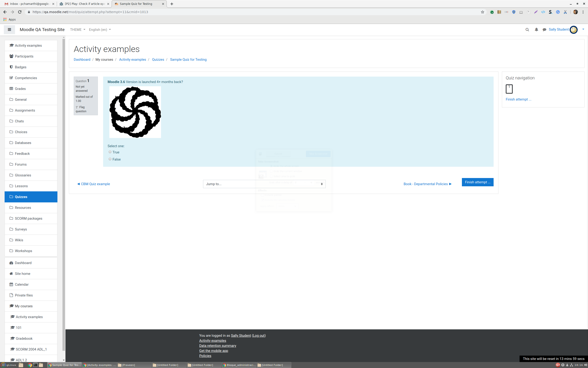Switch to the [P2] Play: Check tab
Viewport: 588px width, 368px height.
(x=84, y=4)
